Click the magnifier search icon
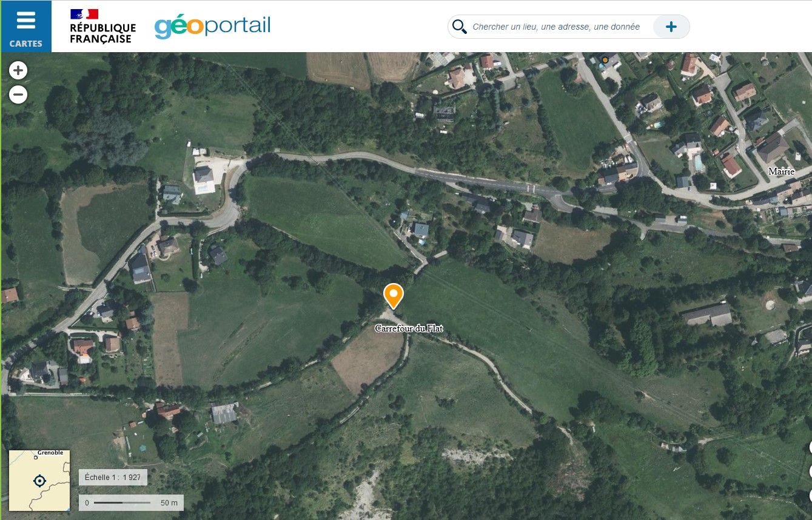Image resolution: width=812 pixels, height=520 pixels. [460, 27]
